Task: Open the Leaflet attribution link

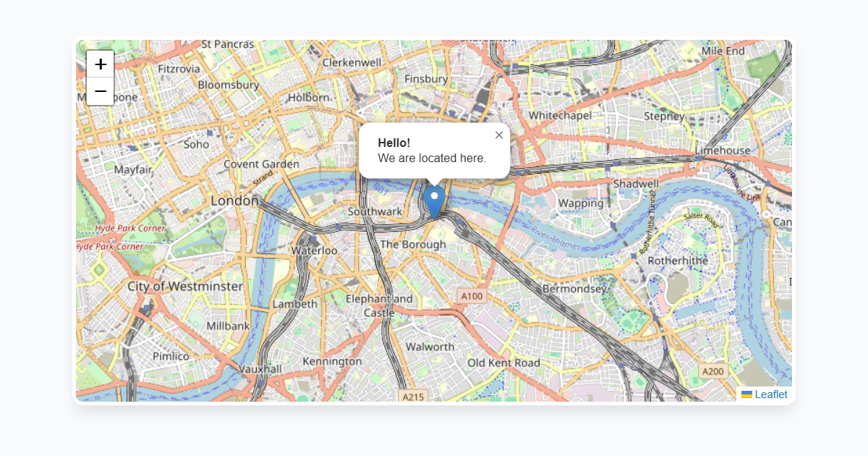Action: coord(771,394)
